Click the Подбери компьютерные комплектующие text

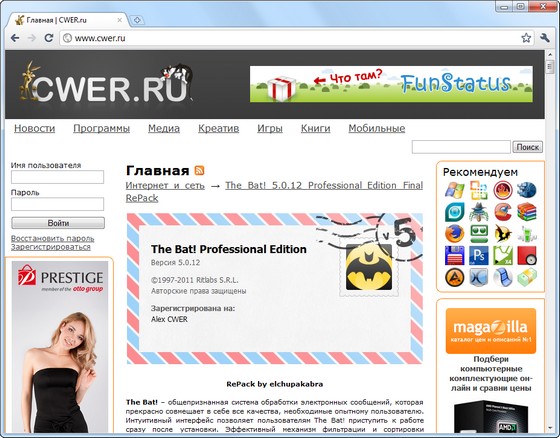[x=491, y=373]
